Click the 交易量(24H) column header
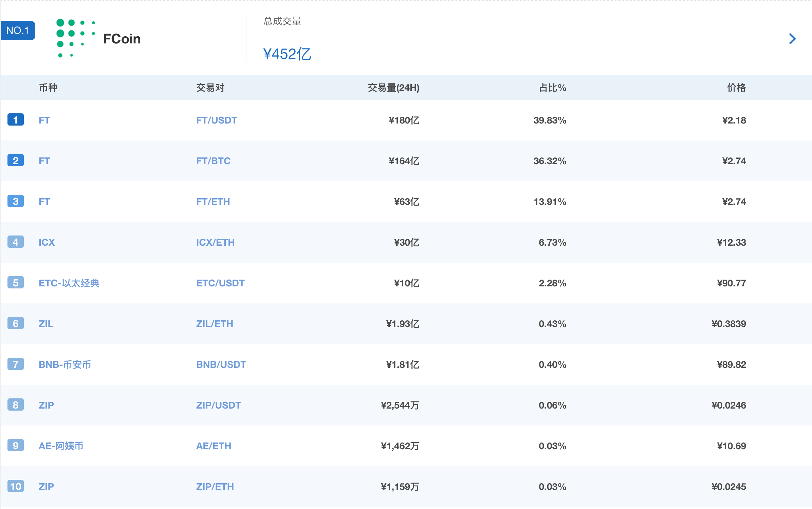This screenshot has width=812, height=509. coord(393,88)
